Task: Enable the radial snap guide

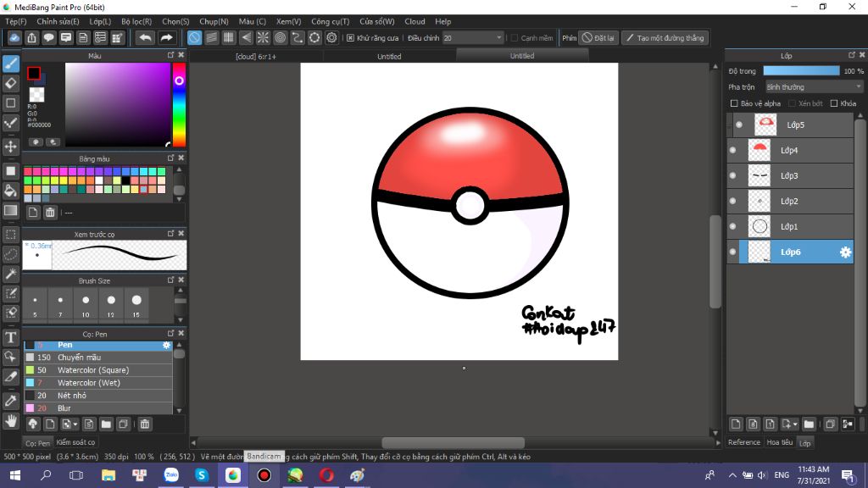Action: (263, 37)
